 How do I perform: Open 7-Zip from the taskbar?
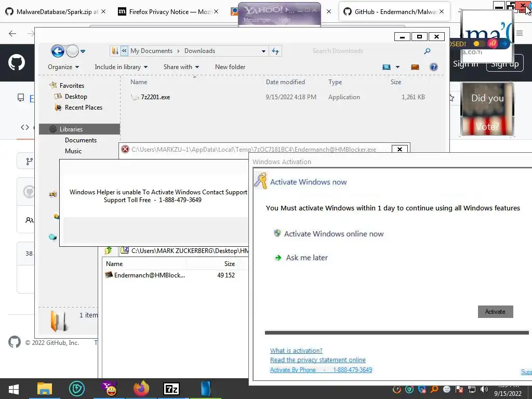(171, 389)
